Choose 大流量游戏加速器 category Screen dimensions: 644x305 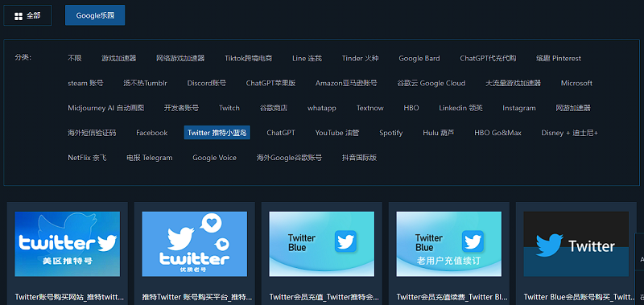513,84
